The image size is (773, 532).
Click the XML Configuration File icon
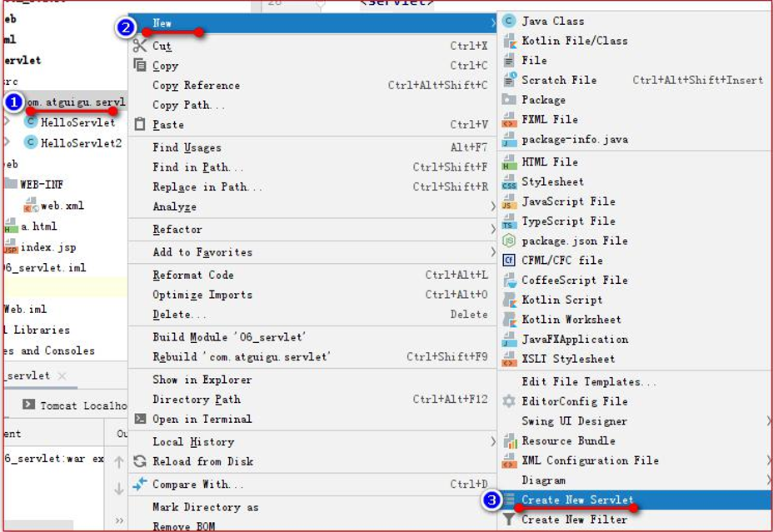509,460
